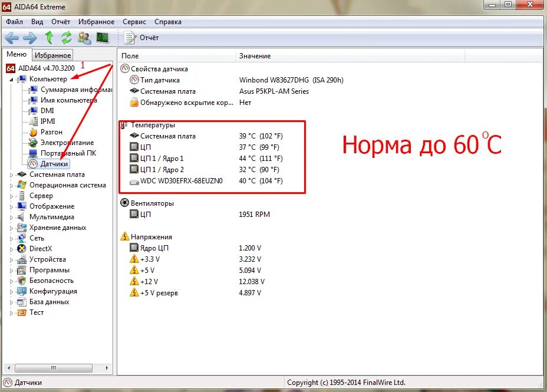The width and height of the screenshot is (547, 392).
Task: Expand the Мультимедиа tree node
Action: click(x=11, y=218)
